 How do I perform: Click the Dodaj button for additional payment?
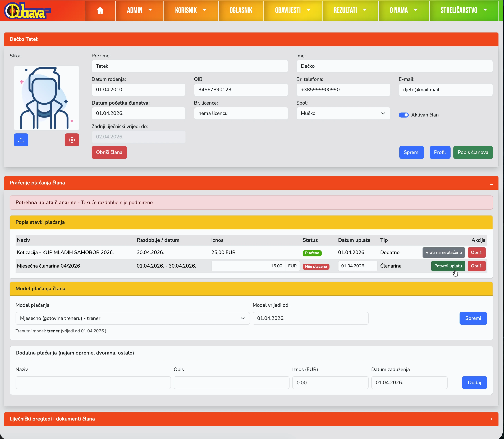[474, 383]
